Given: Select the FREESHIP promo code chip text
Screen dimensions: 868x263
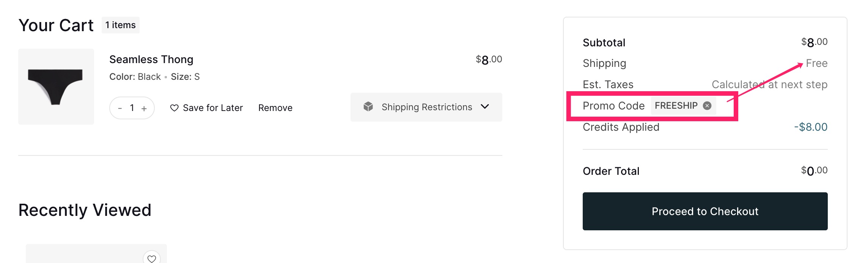Looking at the screenshot, I should (x=676, y=106).
